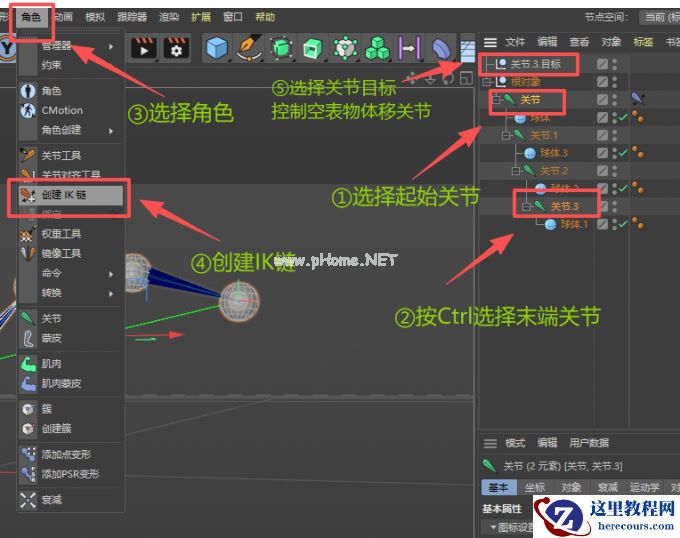Open the Attribute Manager hamburger menu
680x538 pixels.
(x=490, y=443)
